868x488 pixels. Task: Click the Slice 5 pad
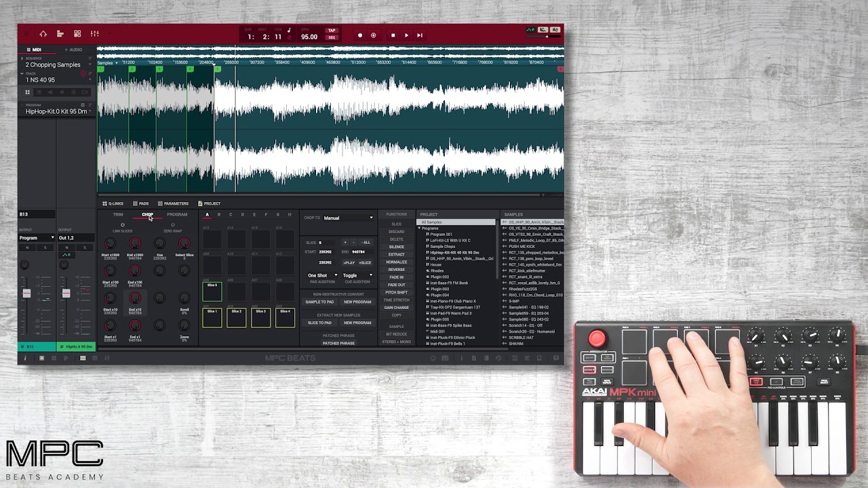click(212, 291)
